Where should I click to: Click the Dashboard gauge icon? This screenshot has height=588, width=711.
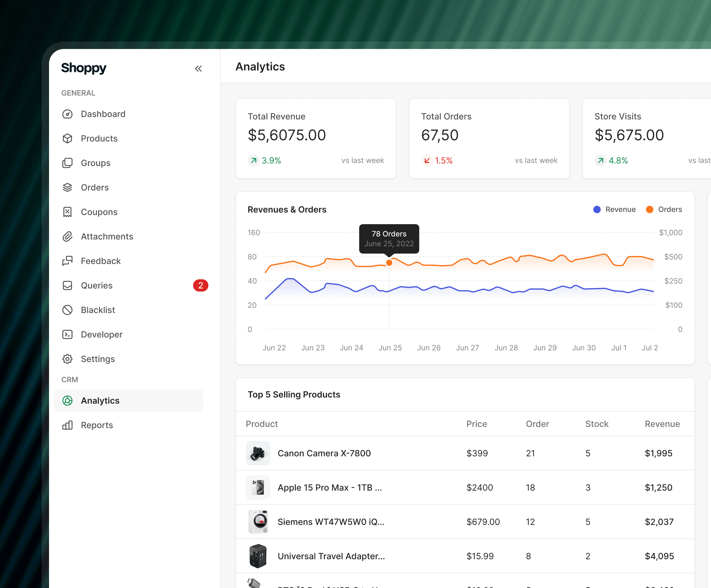(67, 114)
